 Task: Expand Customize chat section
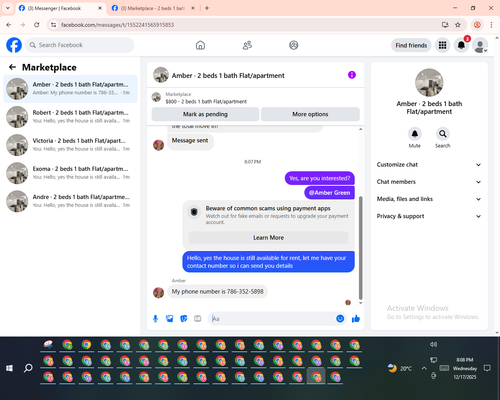(x=429, y=165)
